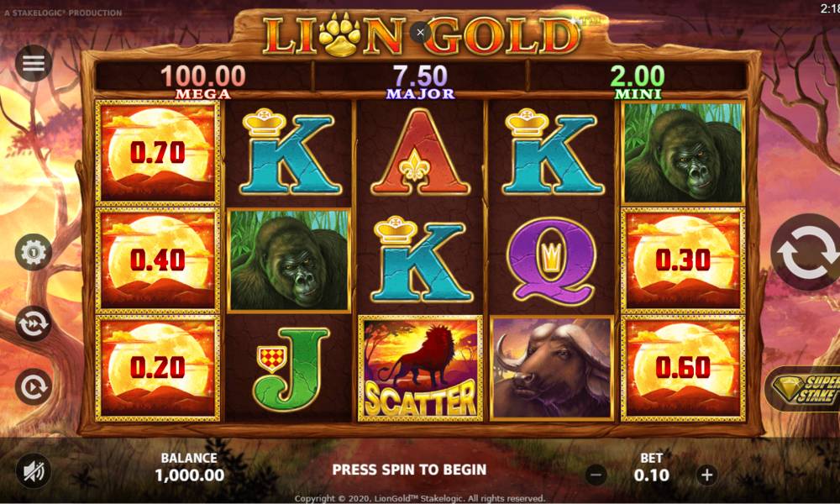840x504 pixels.
Task: Click the Lion Scatter symbol
Action: tap(420, 368)
